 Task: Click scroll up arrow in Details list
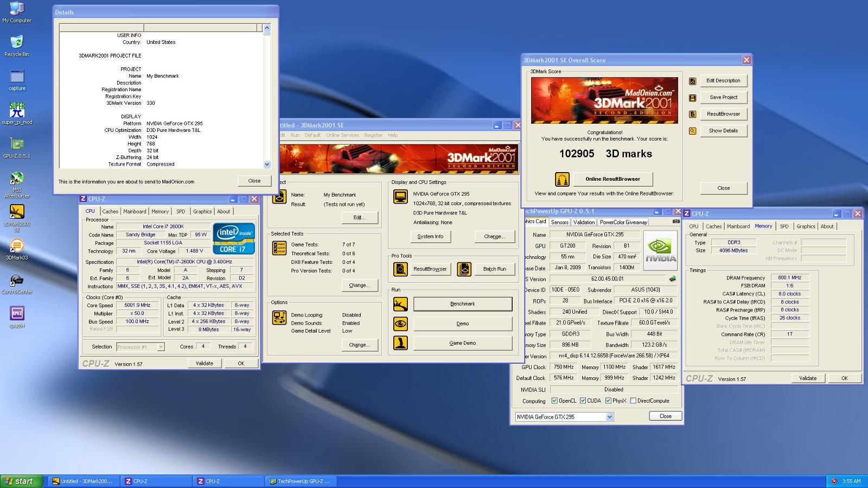(x=266, y=28)
